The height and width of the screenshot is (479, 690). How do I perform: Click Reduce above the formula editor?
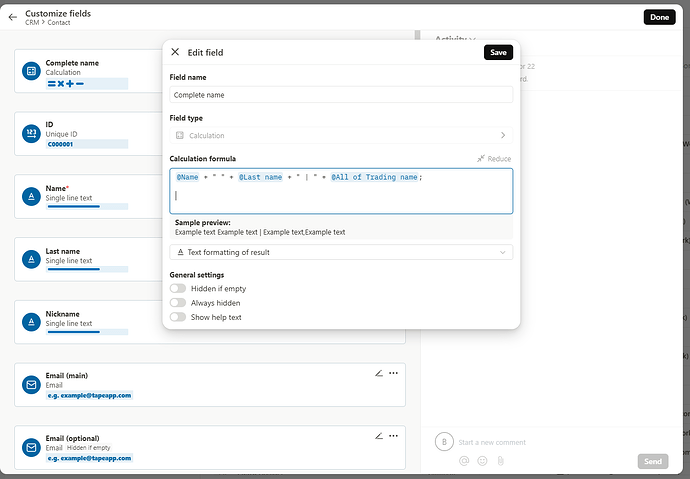pos(494,159)
